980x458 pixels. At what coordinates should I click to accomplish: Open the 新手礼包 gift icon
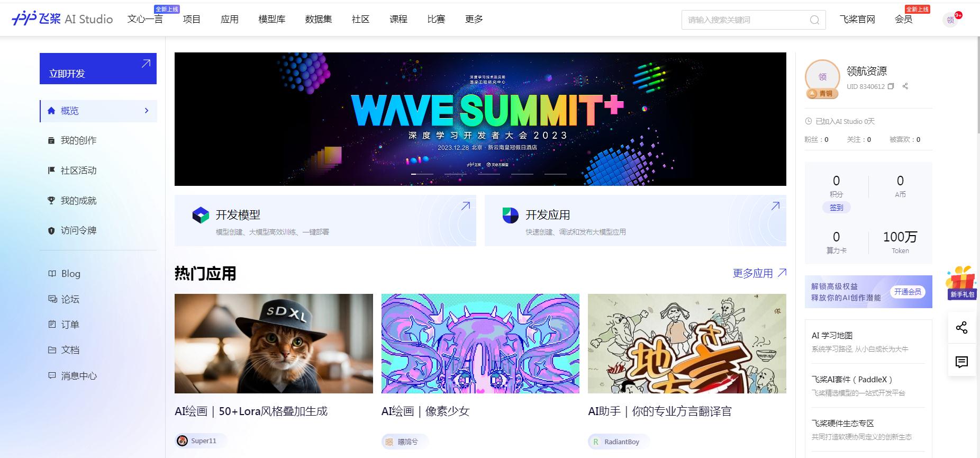pyautogui.click(x=961, y=283)
